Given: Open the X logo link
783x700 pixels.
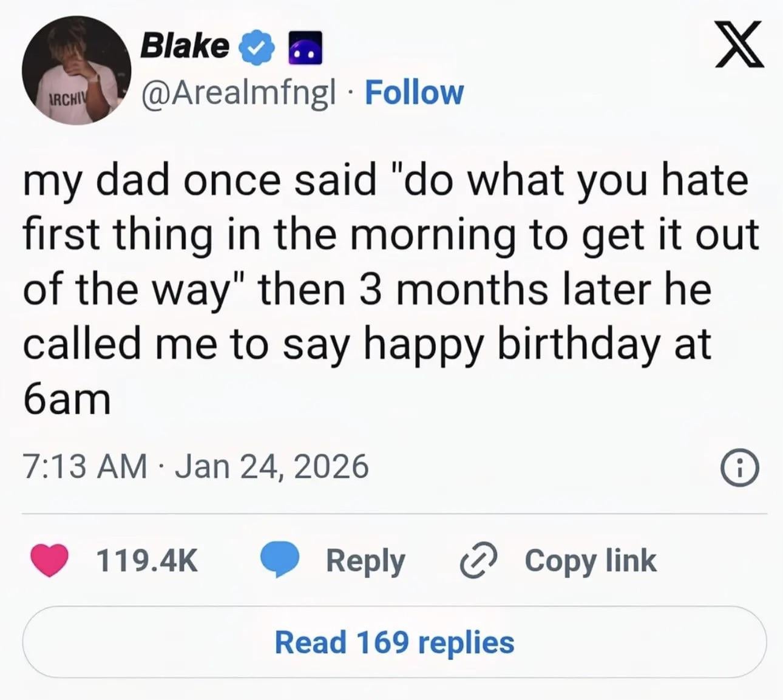Looking at the screenshot, I should coord(739,44).
